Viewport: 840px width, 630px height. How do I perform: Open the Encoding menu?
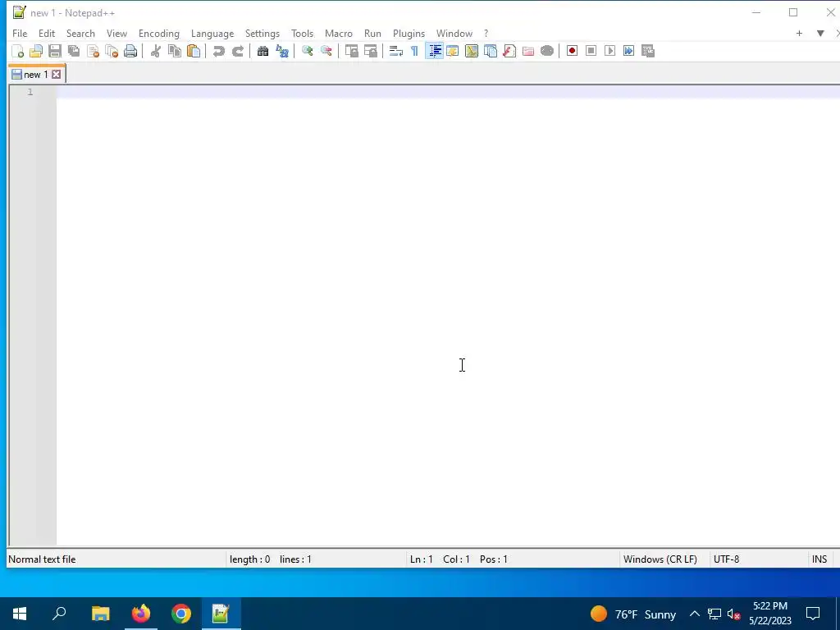(159, 33)
